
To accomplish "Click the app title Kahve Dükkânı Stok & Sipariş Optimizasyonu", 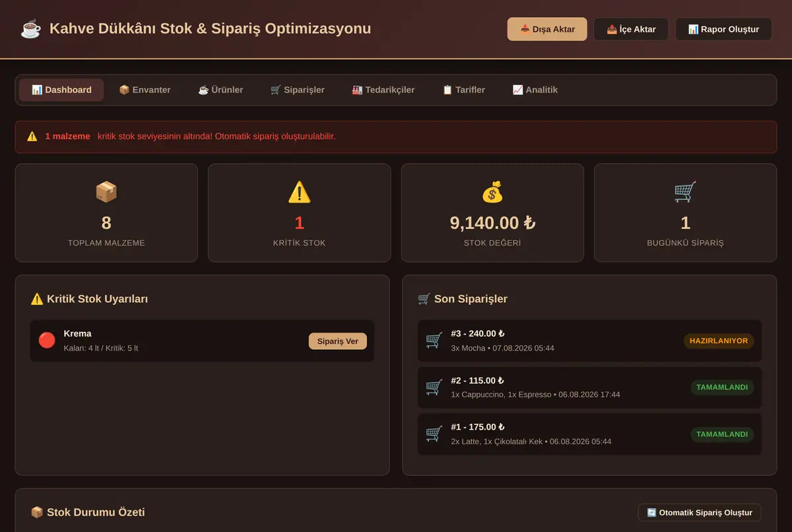I will [210, 29].
